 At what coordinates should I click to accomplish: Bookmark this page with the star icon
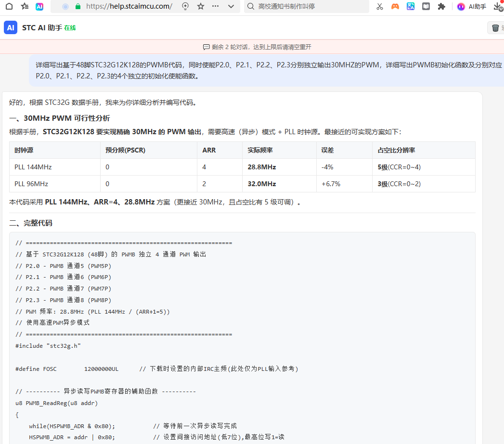point(201,6)
